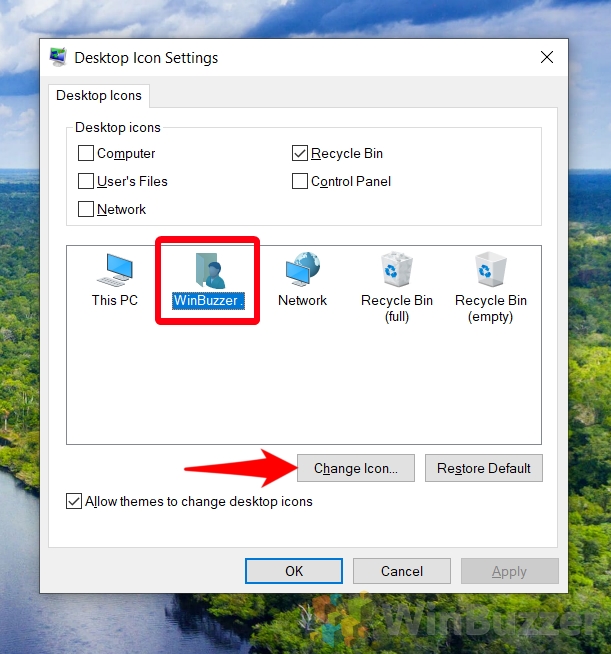The width and height of the screenshot is (611, 654).
Task: Click the Cancel button
Action: click(x=402, y=571)
